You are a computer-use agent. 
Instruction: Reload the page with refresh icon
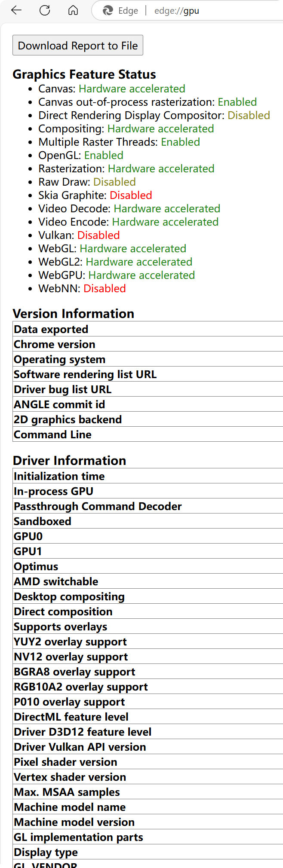(x=45, y=10)
